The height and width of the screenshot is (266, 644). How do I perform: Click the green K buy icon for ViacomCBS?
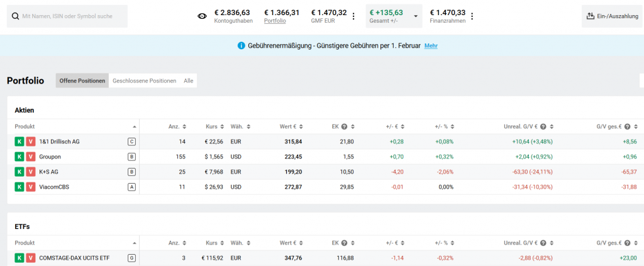click(x=19, y=187)
